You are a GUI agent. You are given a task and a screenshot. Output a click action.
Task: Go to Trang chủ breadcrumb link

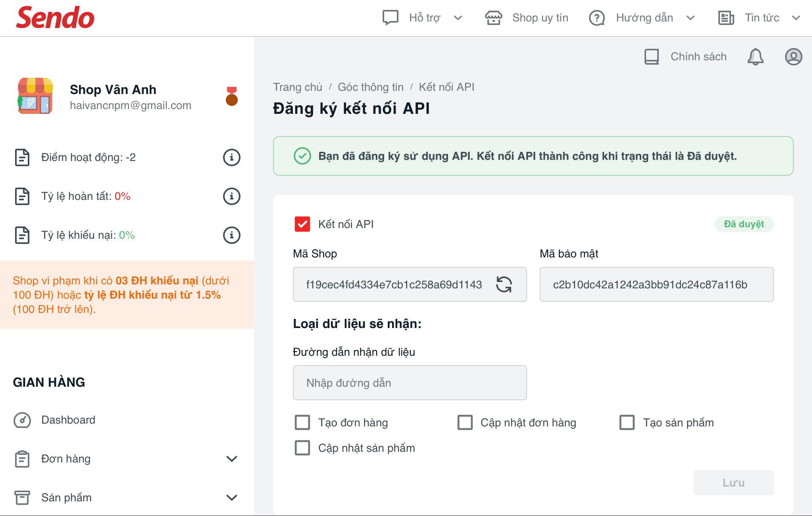tap(297, 87)
